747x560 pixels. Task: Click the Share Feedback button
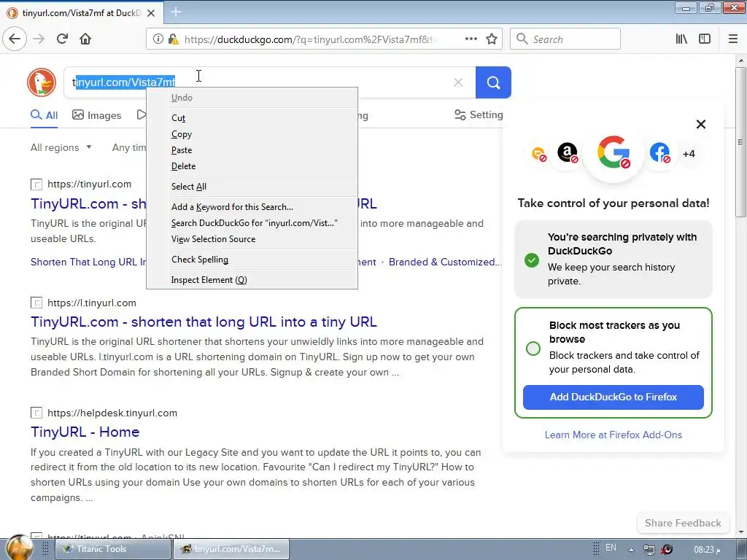(x=683, y=523)
